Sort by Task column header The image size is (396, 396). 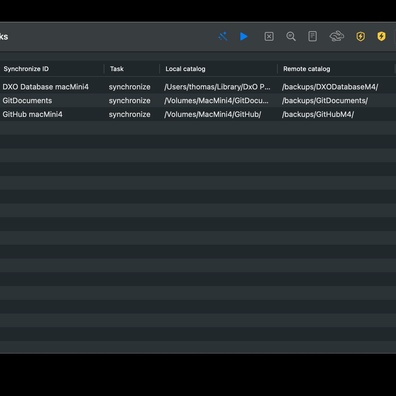[x=117, y=69]
